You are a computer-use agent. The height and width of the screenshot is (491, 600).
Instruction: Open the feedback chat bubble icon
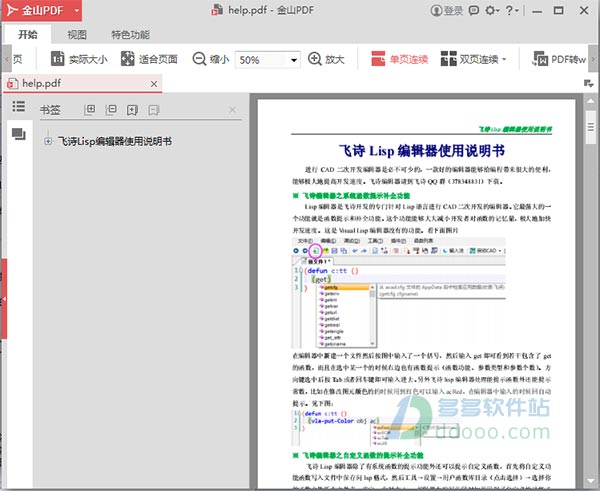pos(474,10)
